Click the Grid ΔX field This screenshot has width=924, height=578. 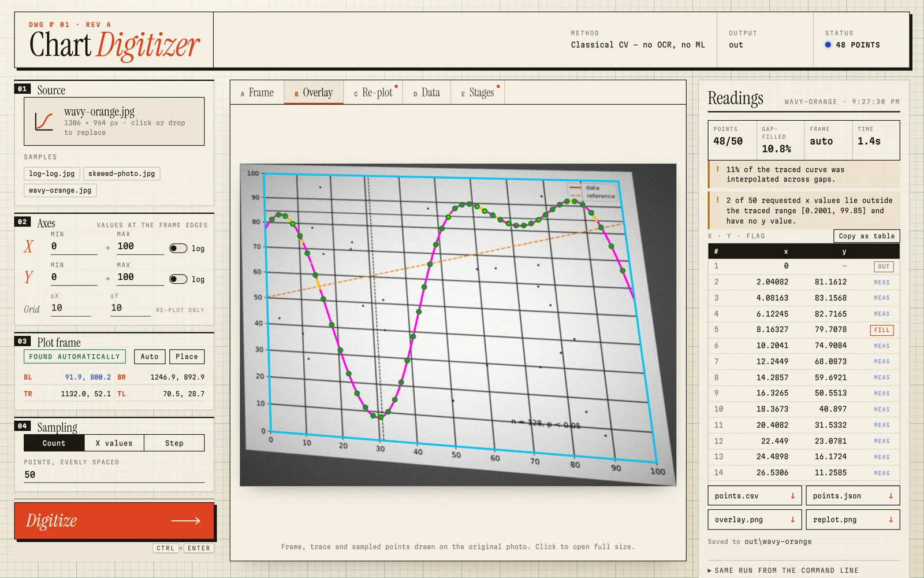[x=70, y=308]
